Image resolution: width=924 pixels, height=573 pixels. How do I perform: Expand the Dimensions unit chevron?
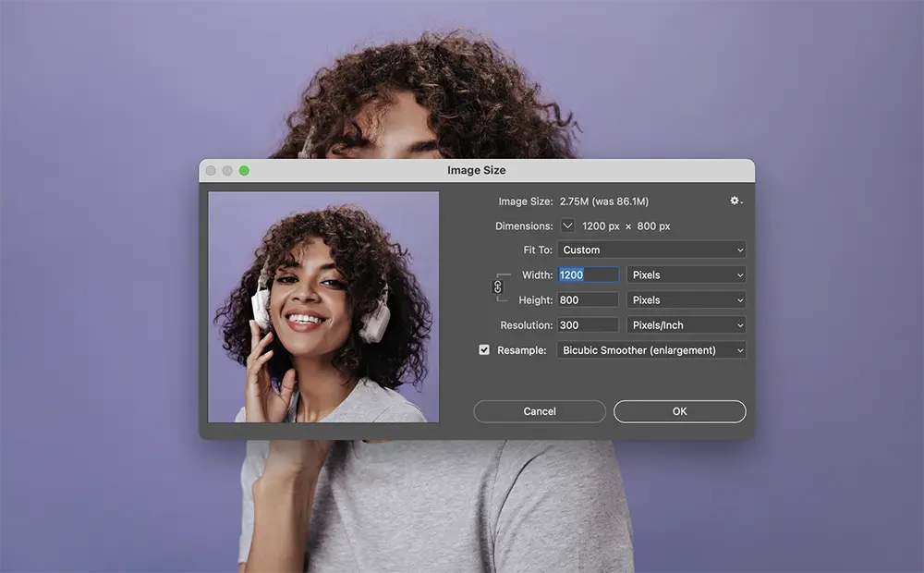click(567, 226)
